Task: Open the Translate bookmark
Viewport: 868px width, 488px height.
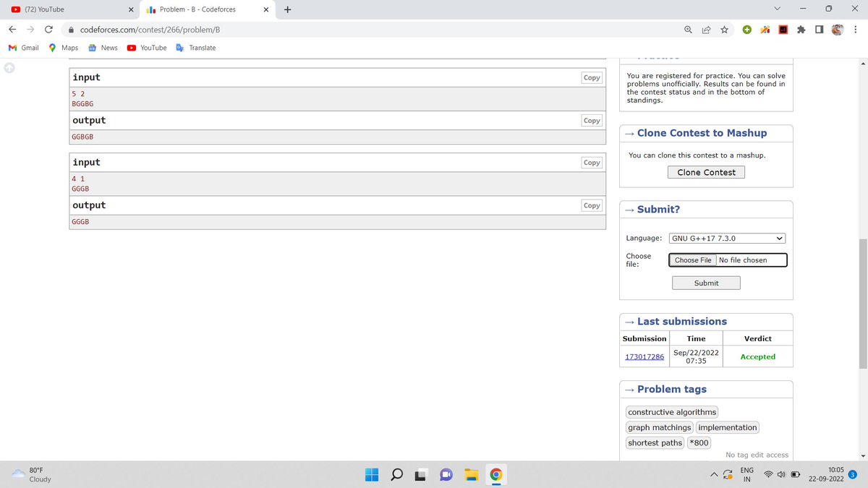Action: pyautogui.click(x=195, y=48)
